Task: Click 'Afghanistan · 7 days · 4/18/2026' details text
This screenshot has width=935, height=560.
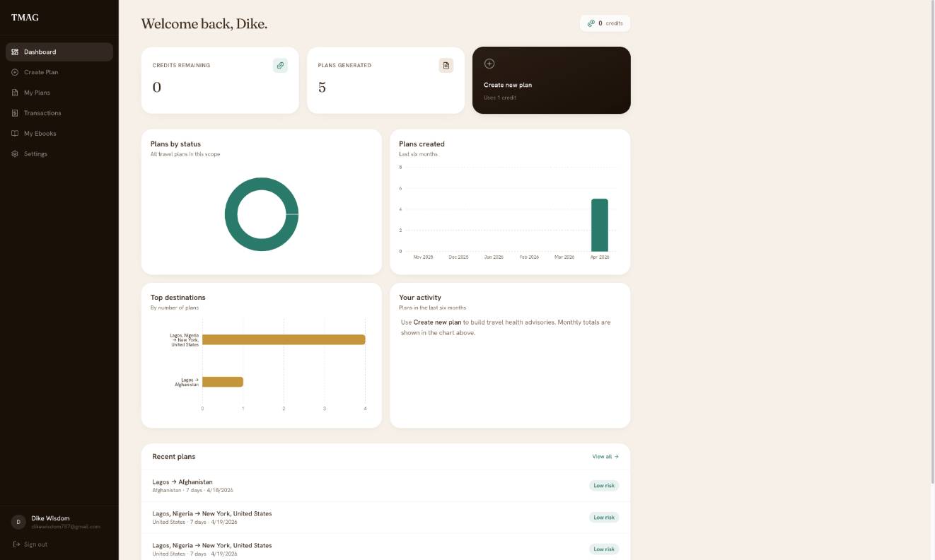Action: tap(192, 490)
